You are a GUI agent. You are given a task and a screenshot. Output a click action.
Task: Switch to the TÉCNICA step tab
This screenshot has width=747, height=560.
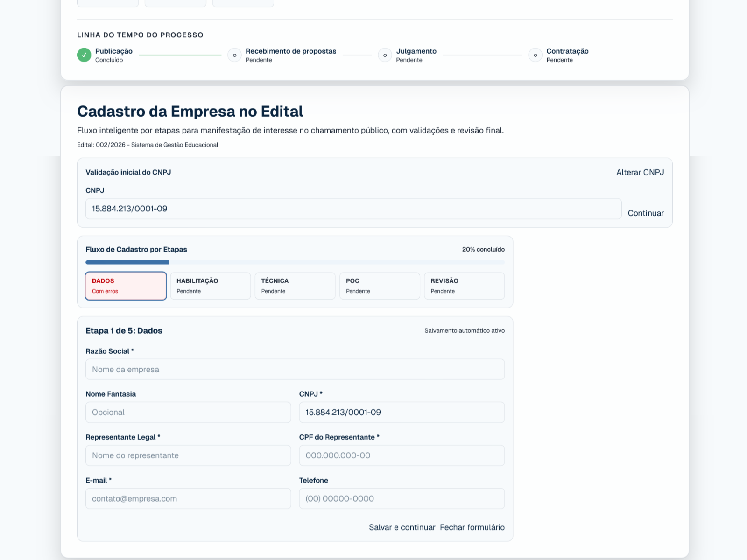click(x=295, y=286)
